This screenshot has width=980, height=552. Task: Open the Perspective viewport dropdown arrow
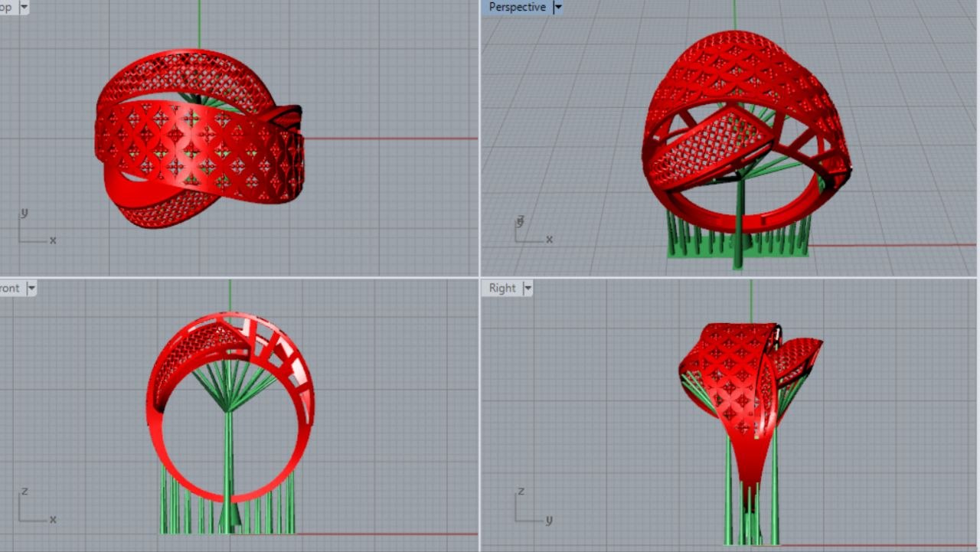[557, 8]
